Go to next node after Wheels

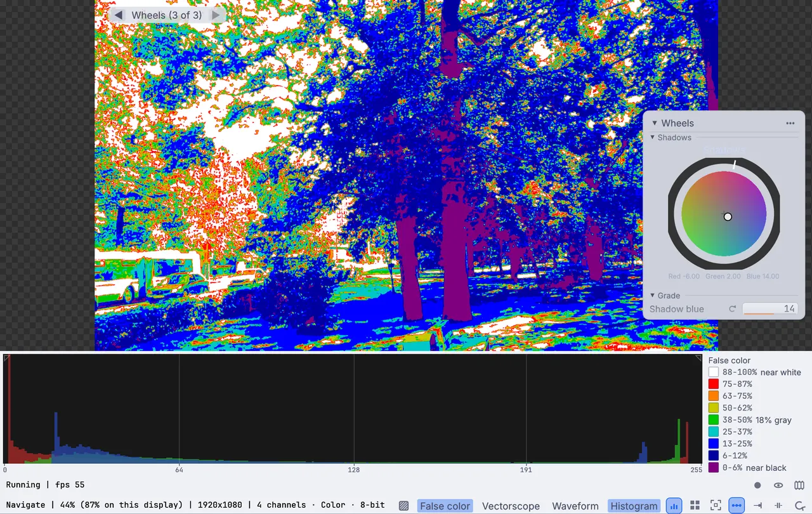pyautogui.click(x=216, y=15)
